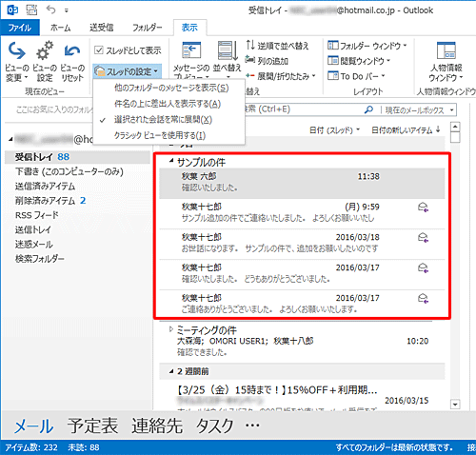The height and width of the screenshot is (455, 476).
Task: Click replied icon on 2016/03/18 message
Action: coord(423,238)
